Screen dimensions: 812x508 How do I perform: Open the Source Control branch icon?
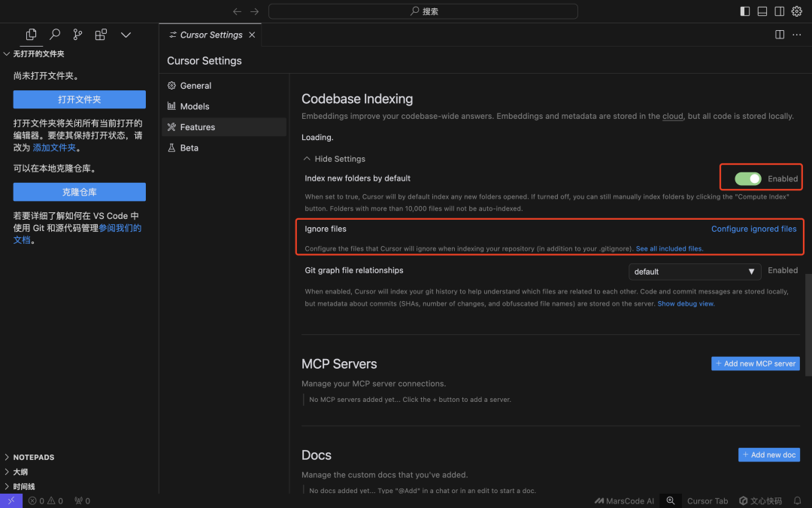(77, 35)
